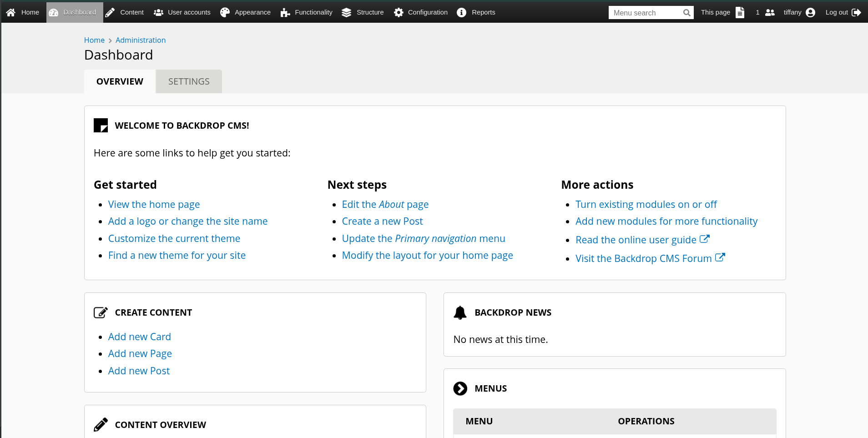The image size is (868, 438).
Task: Click the This page document icon
Action: click(x=740, y=12)
